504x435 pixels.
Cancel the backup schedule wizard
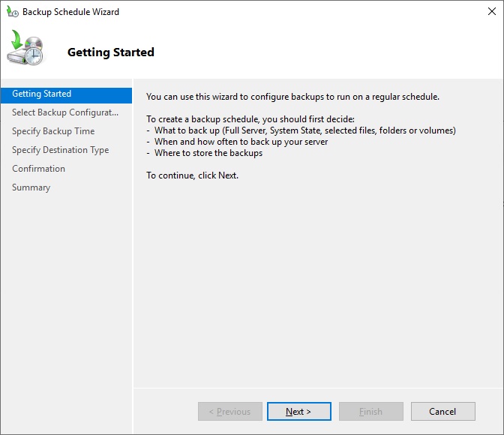point(443,411)
